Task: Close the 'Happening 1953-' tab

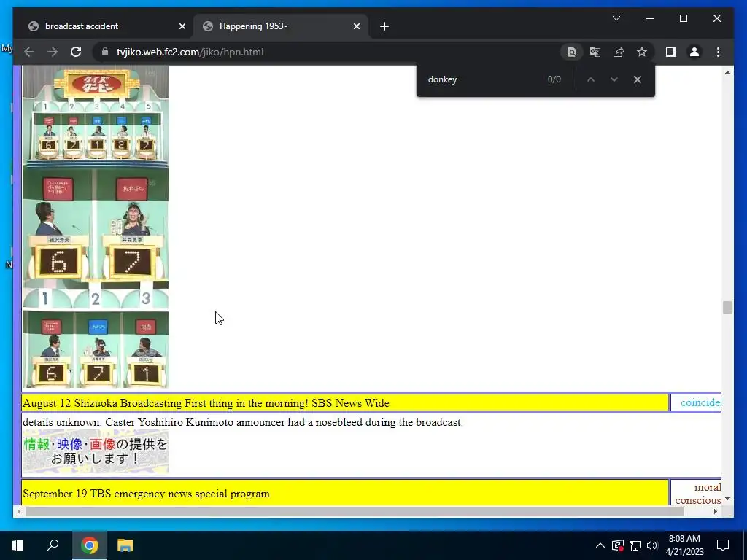Action: point(356,26)
